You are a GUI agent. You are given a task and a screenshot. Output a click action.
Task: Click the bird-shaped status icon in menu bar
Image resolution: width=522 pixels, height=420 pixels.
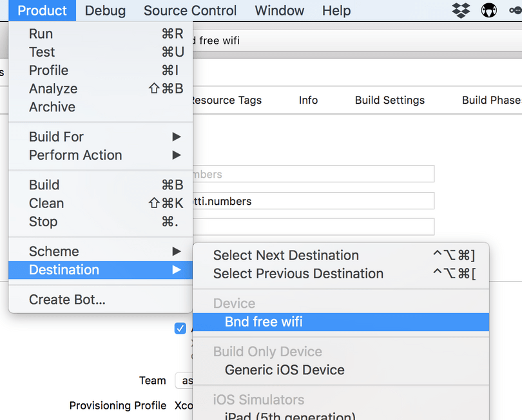click(488, 10)
